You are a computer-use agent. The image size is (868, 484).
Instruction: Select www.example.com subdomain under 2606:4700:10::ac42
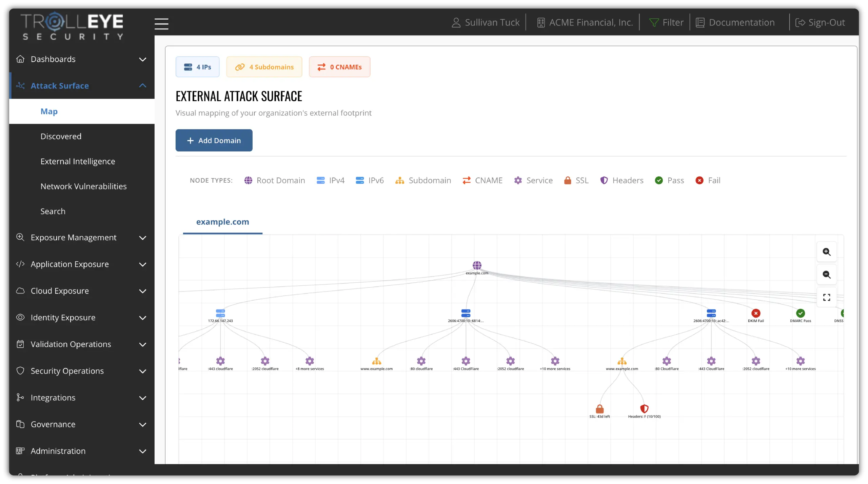point(622,361)
